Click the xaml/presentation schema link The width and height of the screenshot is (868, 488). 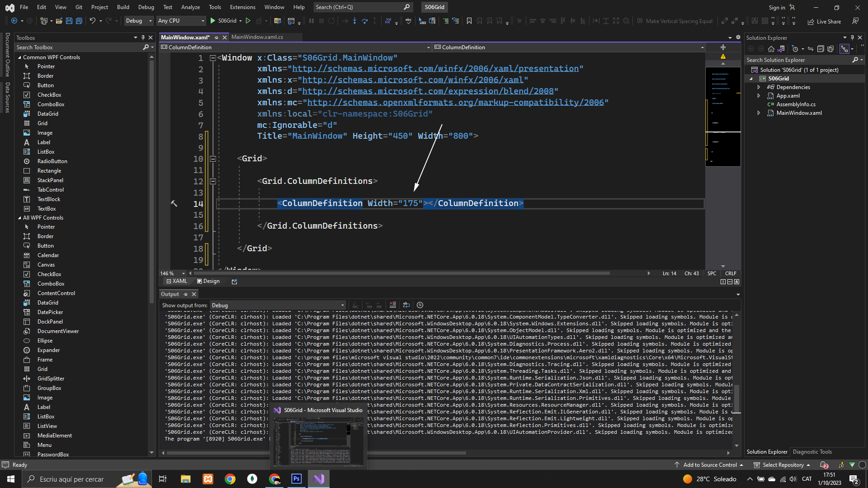(435, 69)
